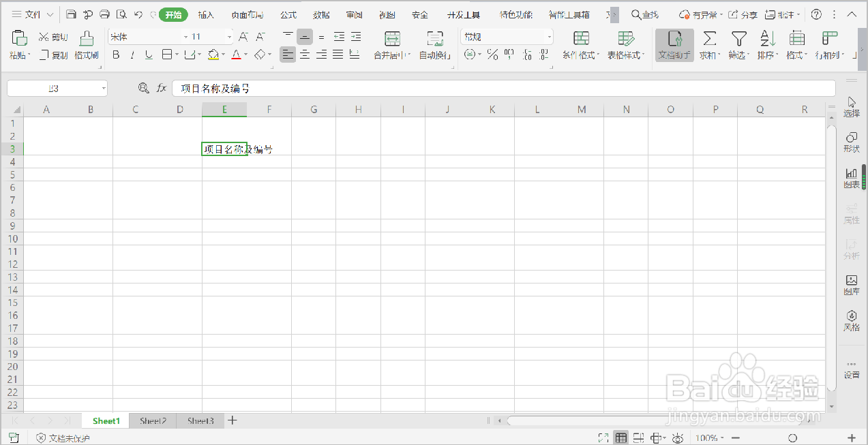Screen dimensions: 868x445
Task: Apply bottom vertical alignment
Action: (x=321, y=37)
